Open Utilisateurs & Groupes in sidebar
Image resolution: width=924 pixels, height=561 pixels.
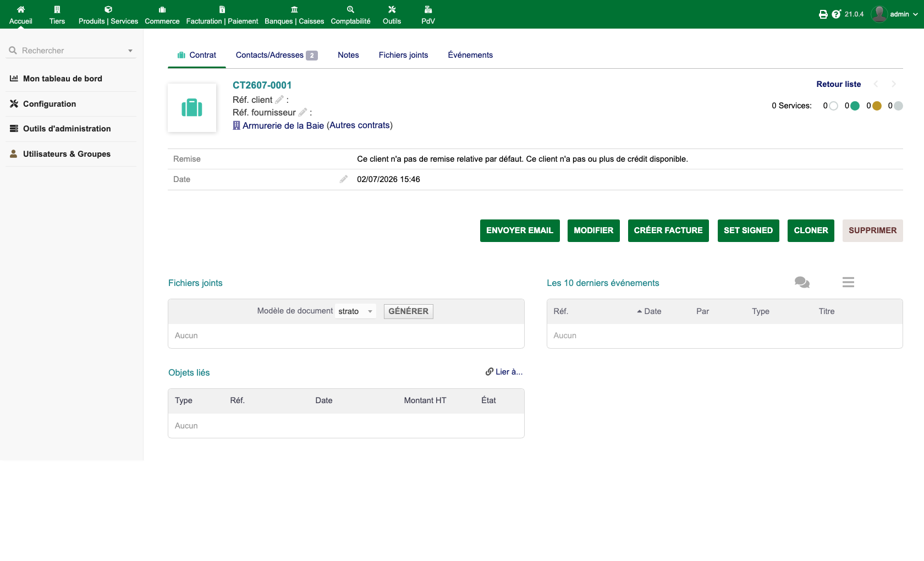coord(67,154)
